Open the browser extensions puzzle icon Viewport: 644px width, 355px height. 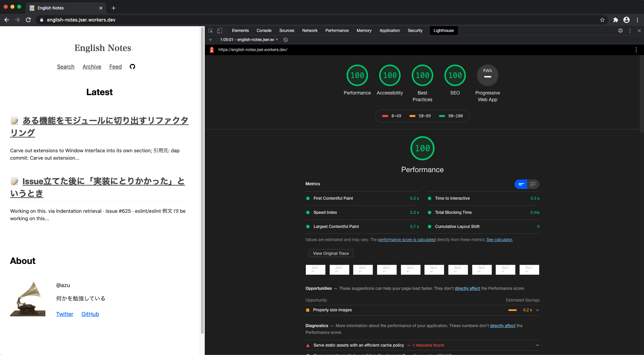click(616, 20)
